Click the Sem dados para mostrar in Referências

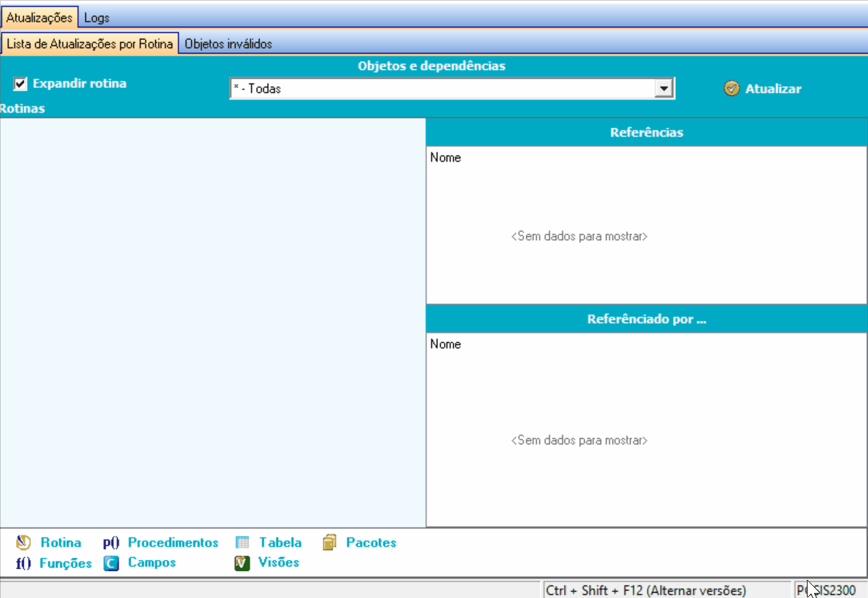click(x=579, y=236)
